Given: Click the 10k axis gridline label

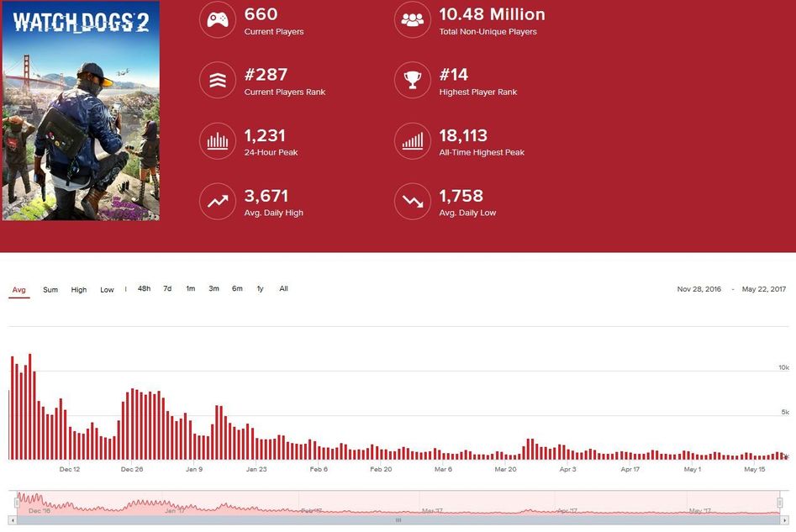Looking at the screenshot, I should (784, 367).
